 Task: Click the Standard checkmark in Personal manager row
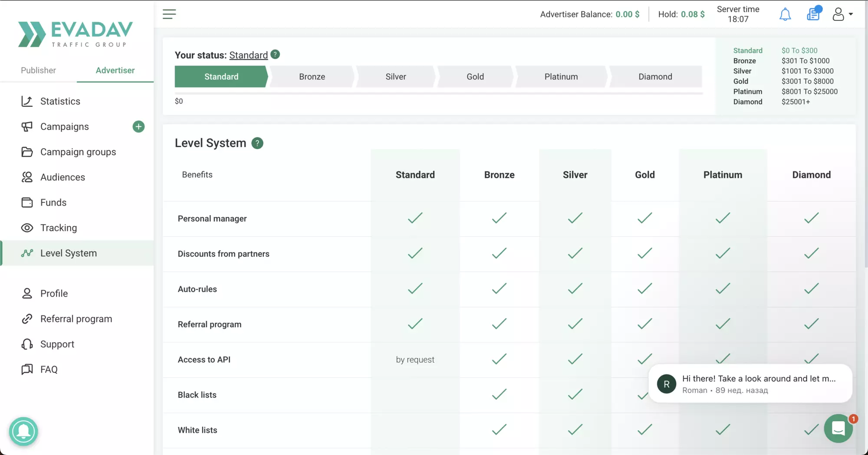click(x=415, y=218)
